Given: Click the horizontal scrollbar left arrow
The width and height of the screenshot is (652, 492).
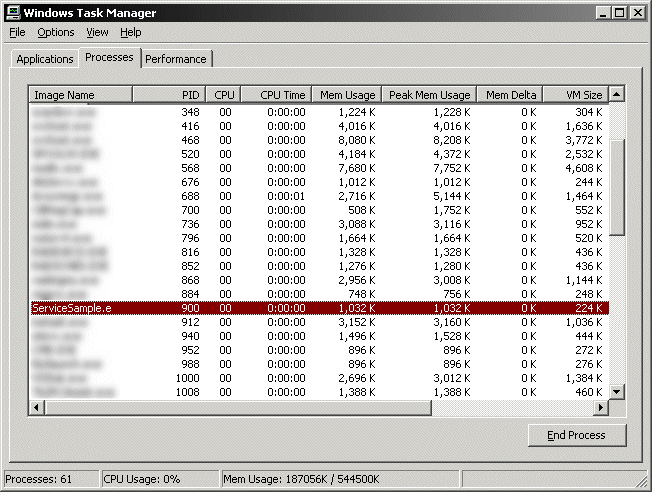Looking at the screenshot, I should (x=36, y=408).
